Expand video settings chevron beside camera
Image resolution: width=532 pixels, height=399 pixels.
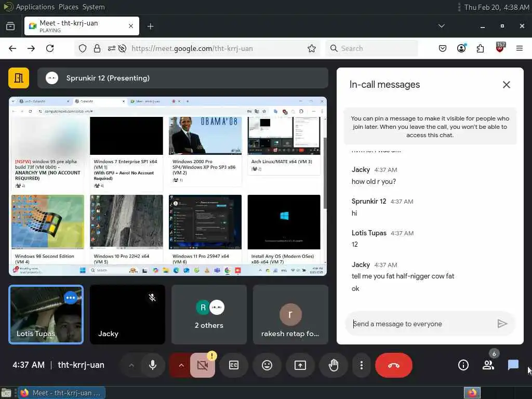tap(181, 365)
